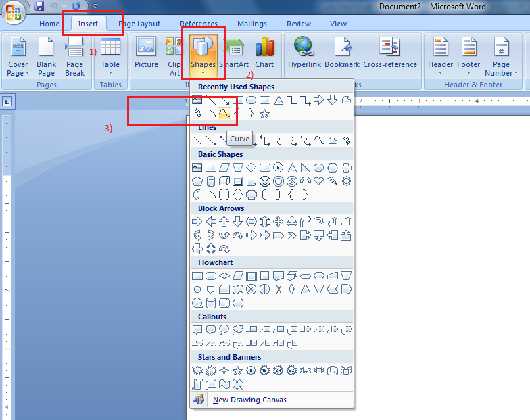Select the Wave banner shape
Viewport: 530px width, 420px height.
coord(224,384)
